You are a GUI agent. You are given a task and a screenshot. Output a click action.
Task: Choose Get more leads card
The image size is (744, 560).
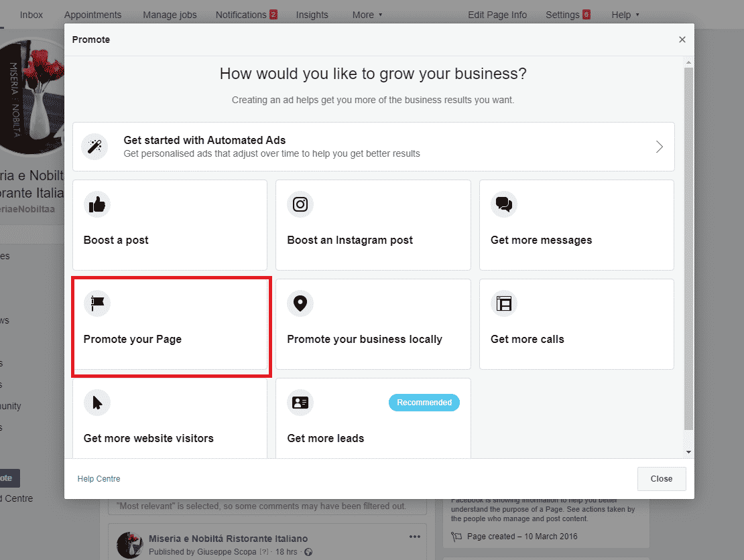click(373, 418)
